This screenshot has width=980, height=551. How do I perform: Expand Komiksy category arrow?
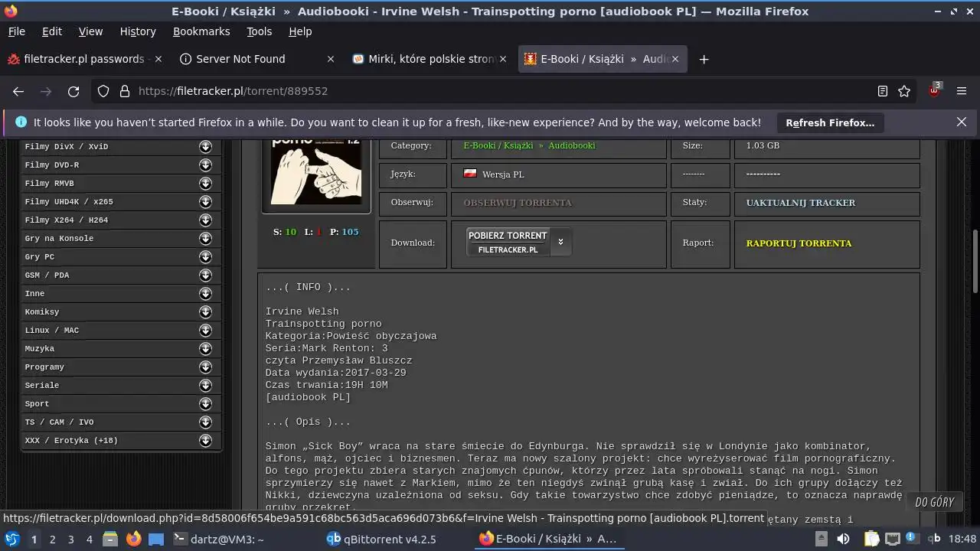205,311
